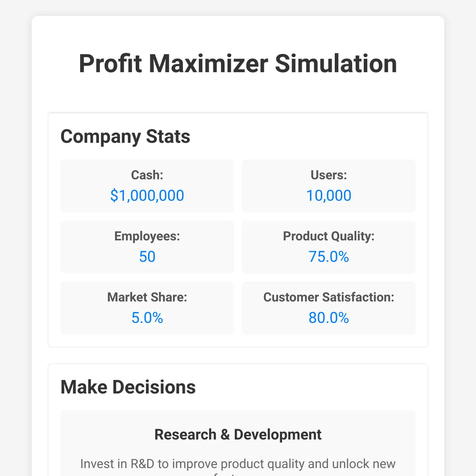Click the $1,000,000 cash value

147,196
